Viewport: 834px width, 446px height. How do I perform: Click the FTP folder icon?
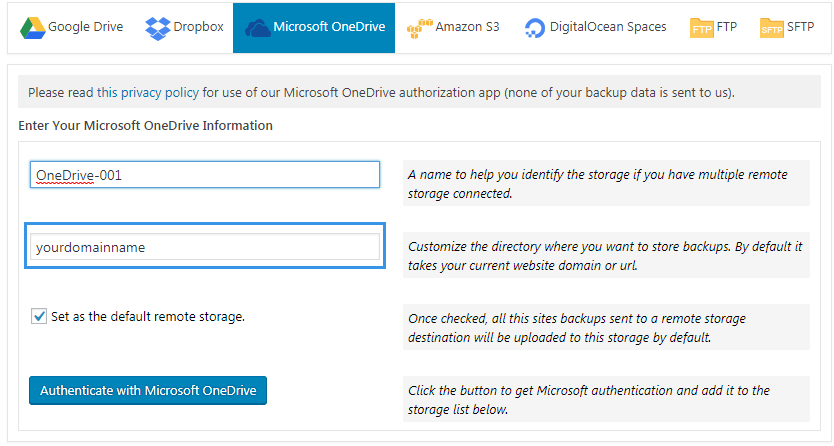(702, 28)
